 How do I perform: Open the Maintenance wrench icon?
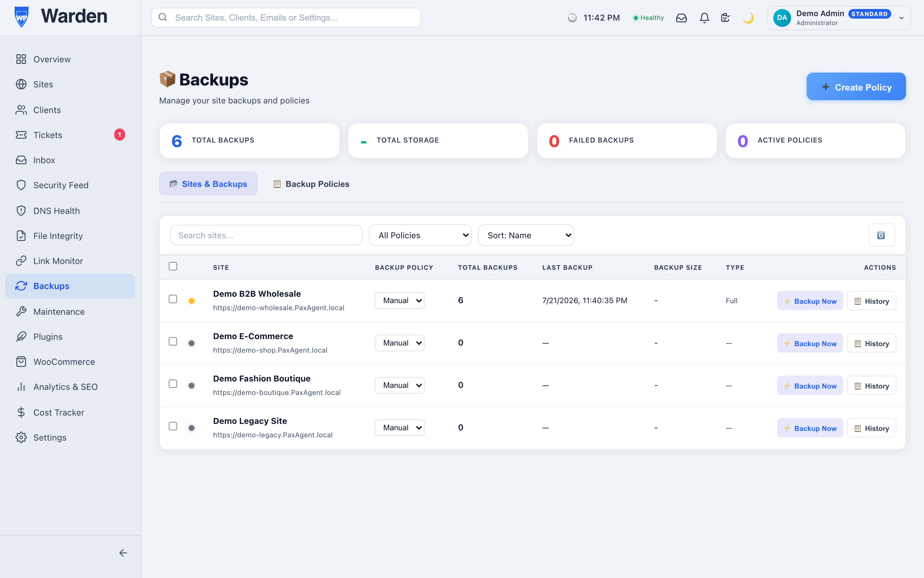pos(21,311)
